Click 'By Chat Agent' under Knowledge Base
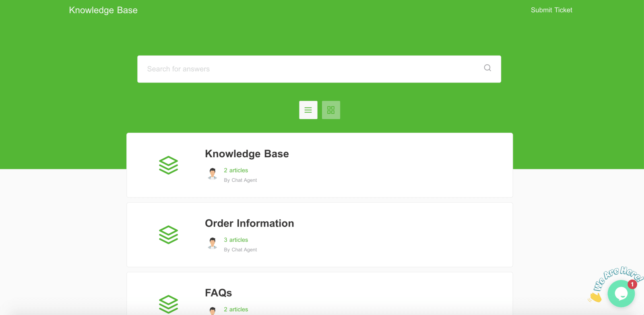 tap(240, 180)
